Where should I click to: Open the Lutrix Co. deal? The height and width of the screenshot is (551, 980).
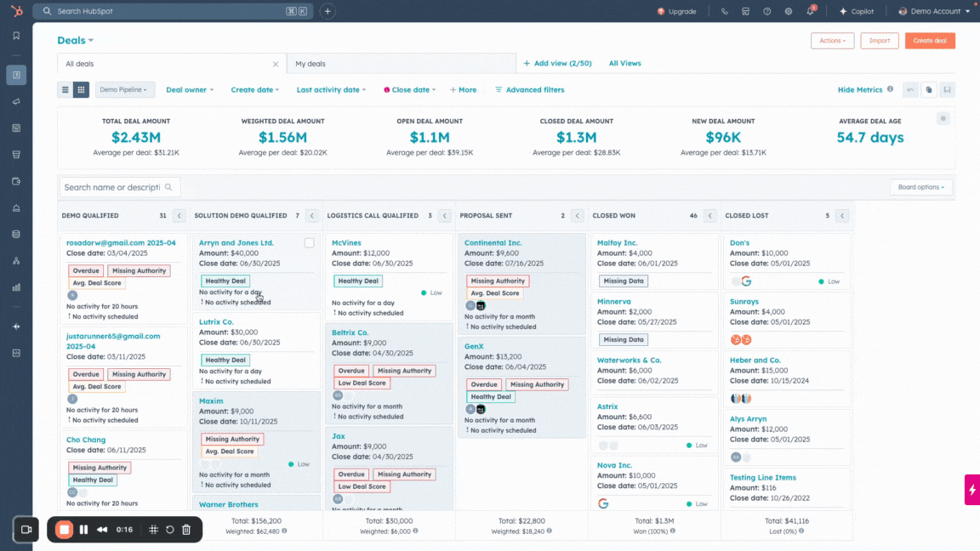(216, 321)
